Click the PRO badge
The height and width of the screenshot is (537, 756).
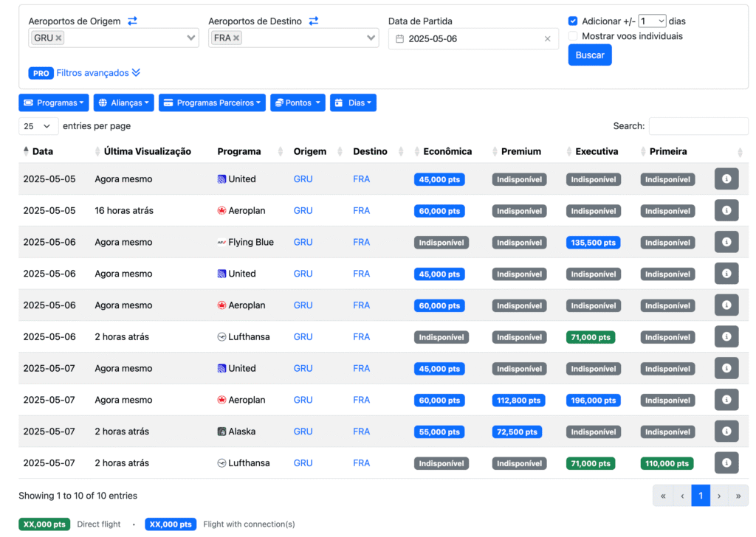click(x=41, y=73)
